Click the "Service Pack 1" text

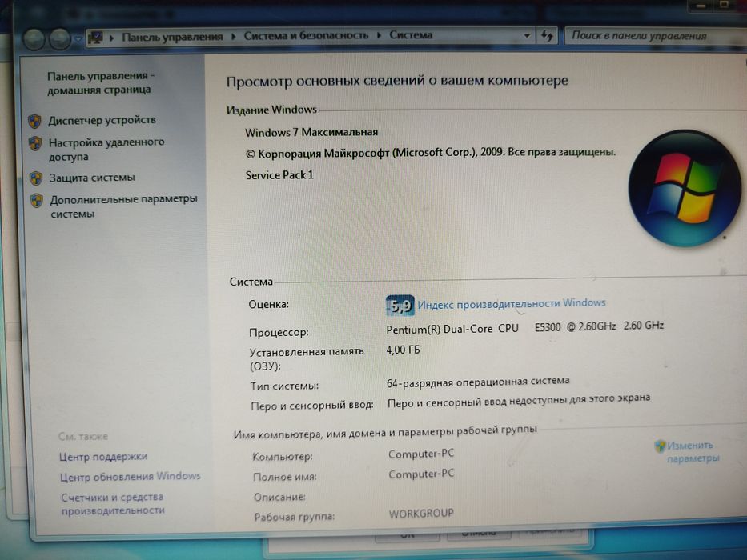[279, 175]
